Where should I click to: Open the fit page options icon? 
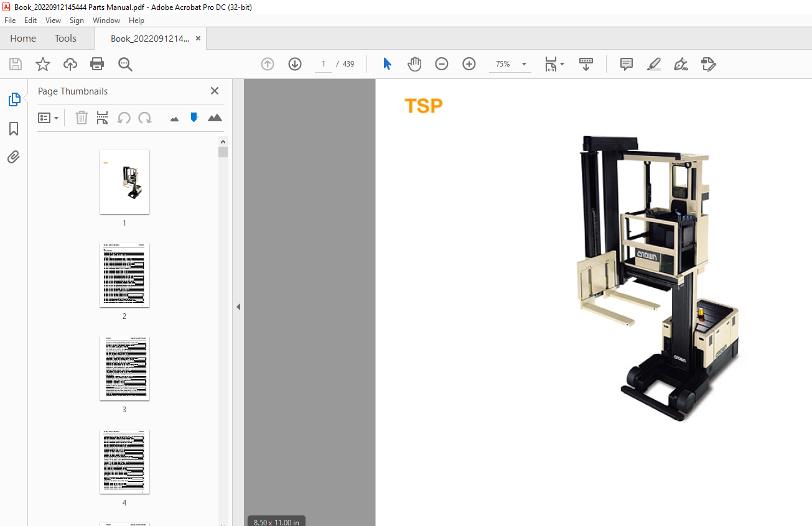(554, 64)
